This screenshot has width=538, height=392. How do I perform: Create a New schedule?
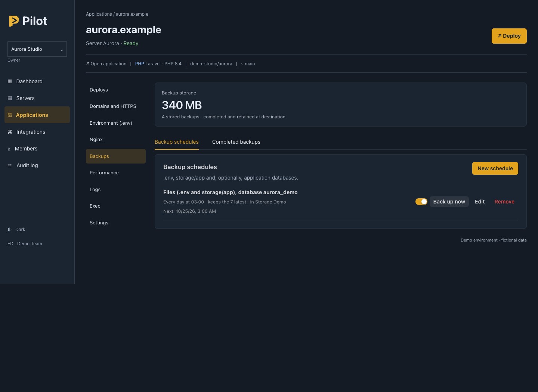point(495,168)
